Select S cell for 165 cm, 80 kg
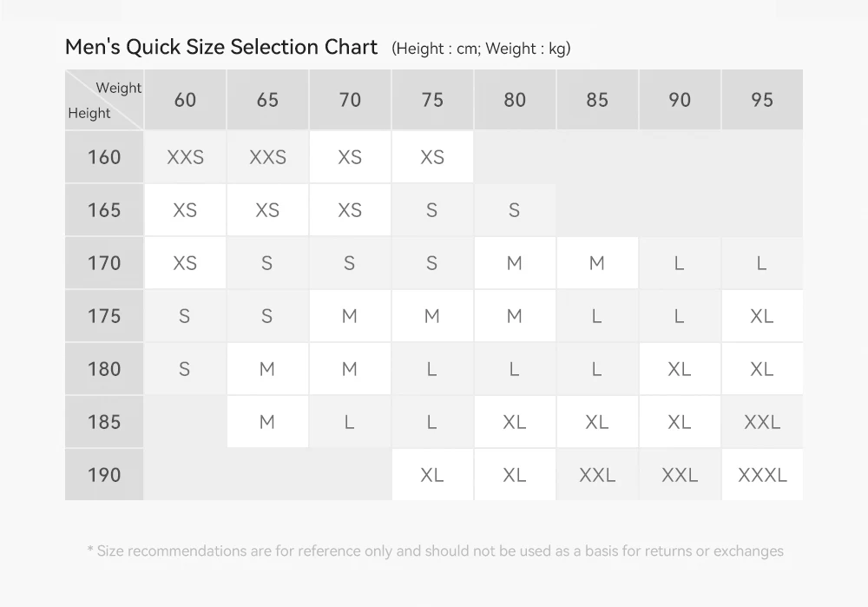Screen dimensions: 868x607 515,210
